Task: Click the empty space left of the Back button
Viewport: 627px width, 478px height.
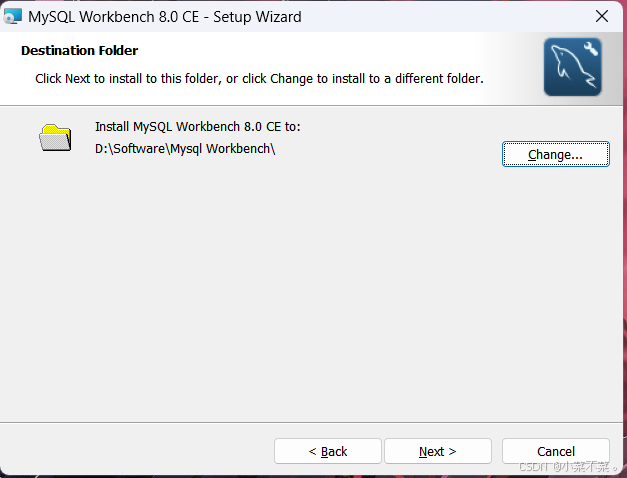Action: (140, 451)
